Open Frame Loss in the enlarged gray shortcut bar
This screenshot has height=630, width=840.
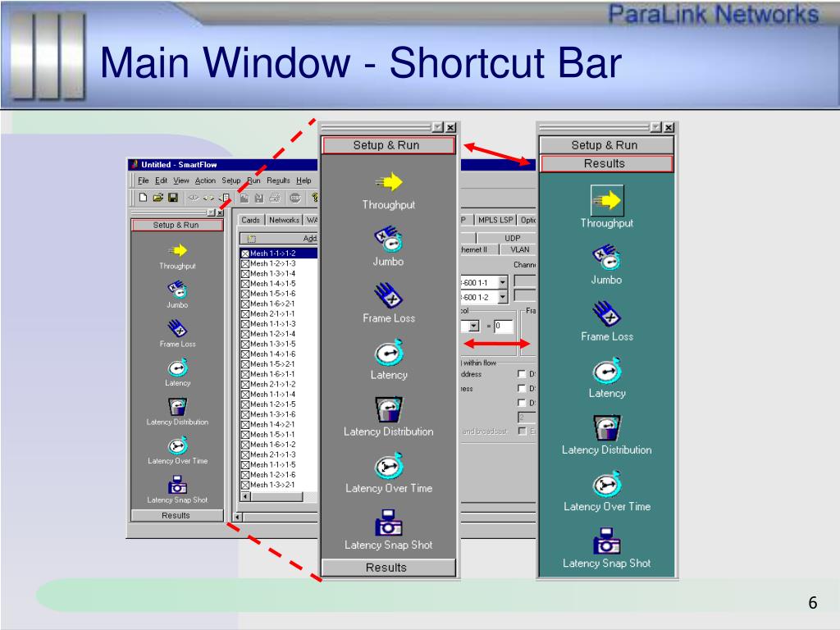click(388, 295)
